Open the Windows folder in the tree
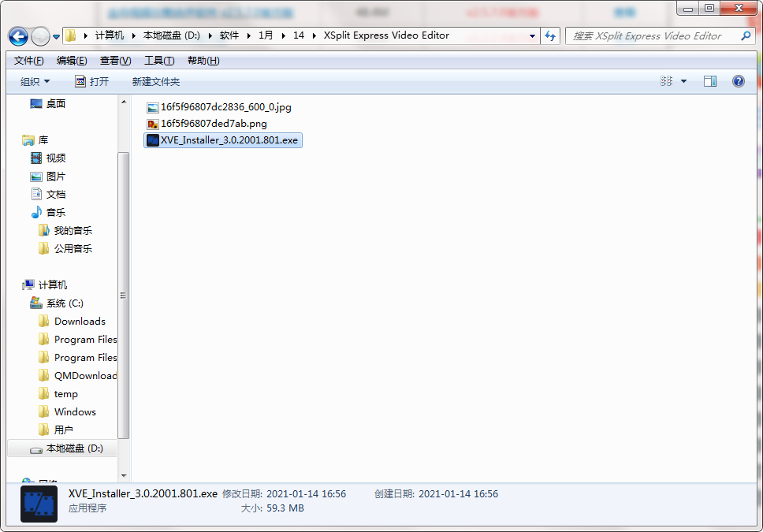This screenshot has height=532, width=763. [75, 411]
